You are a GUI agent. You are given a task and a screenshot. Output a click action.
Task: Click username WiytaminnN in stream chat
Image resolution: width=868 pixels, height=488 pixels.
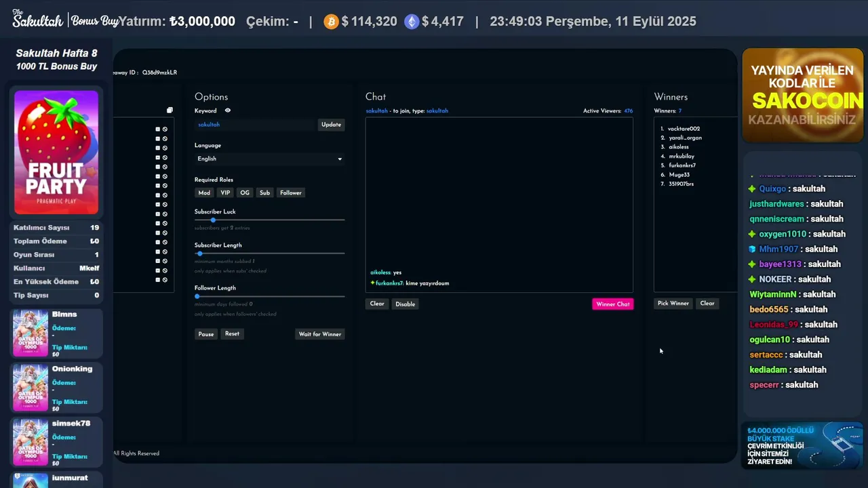click(772, 294)
